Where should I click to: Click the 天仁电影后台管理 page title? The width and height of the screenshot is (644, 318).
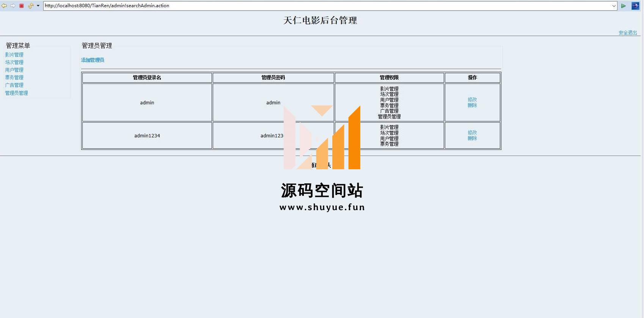pos(320,20)
